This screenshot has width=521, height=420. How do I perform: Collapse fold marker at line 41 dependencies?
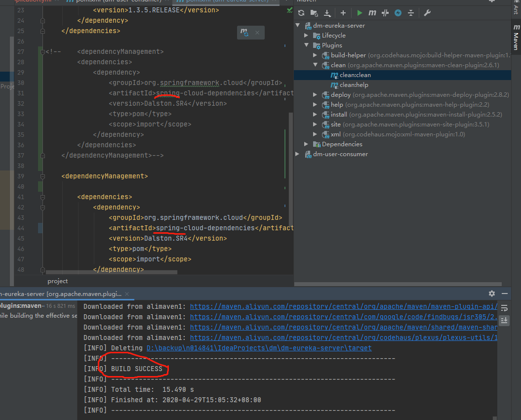click(x=42, y=197)
